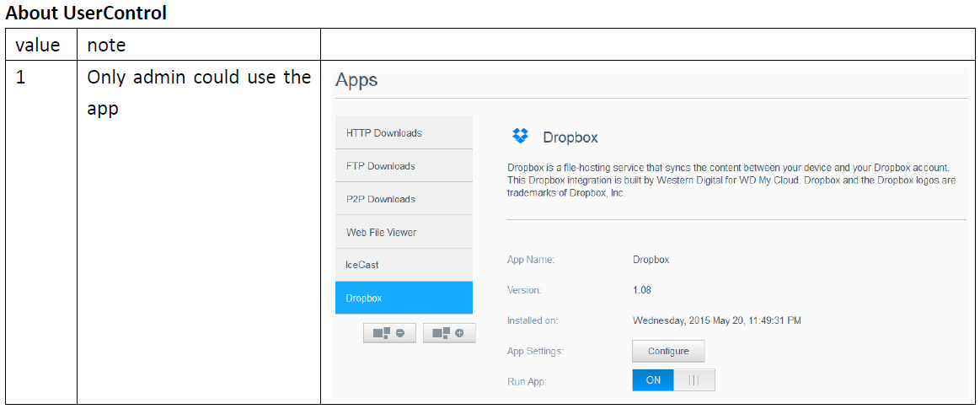Click the Version: label
The height and width of the screenshot is (409, 980).
point(524,290)
